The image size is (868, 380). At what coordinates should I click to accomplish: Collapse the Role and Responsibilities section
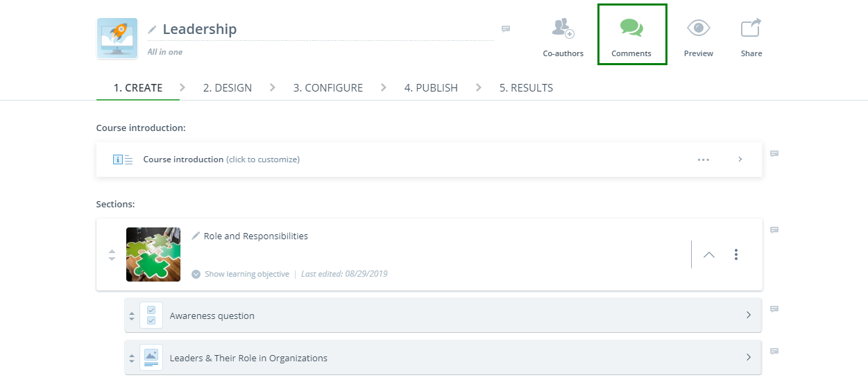[708, 254]
